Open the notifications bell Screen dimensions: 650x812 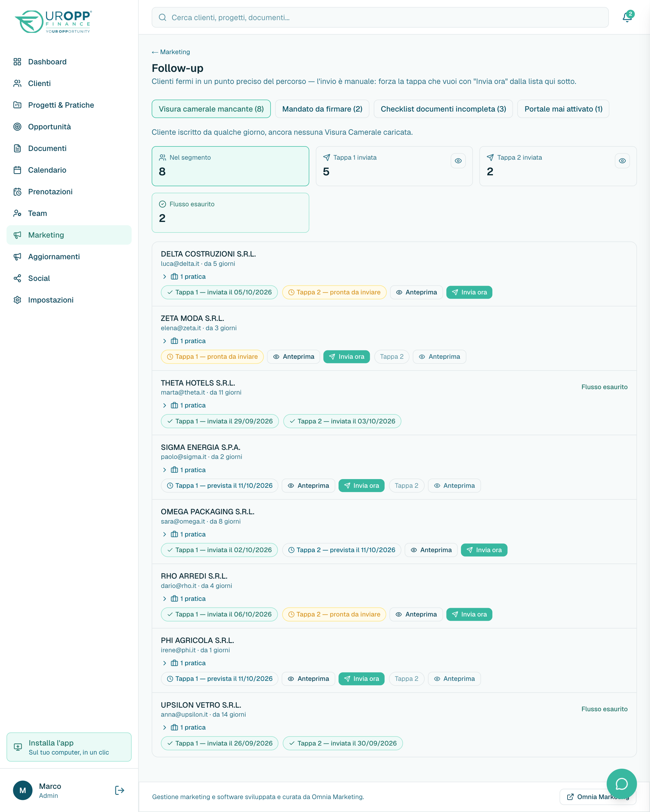[x=627, y=17]
